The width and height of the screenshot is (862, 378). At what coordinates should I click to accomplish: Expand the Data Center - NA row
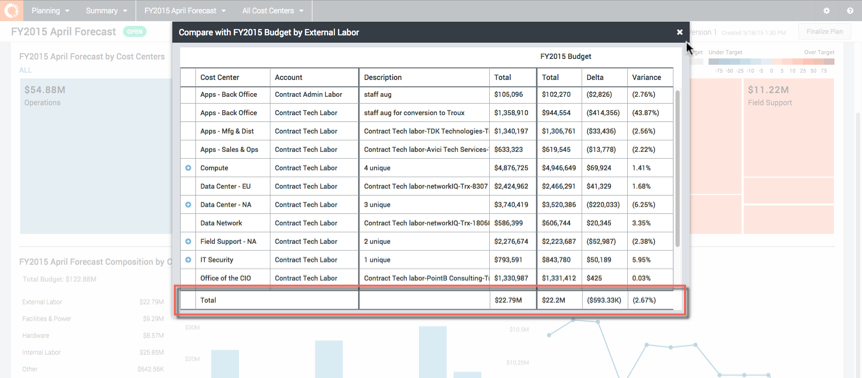(x=188, y=205)
